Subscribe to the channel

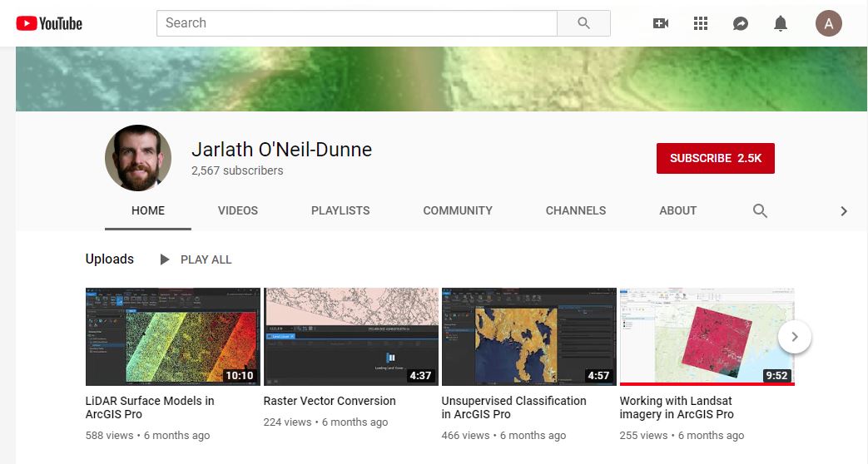(715, 158)
